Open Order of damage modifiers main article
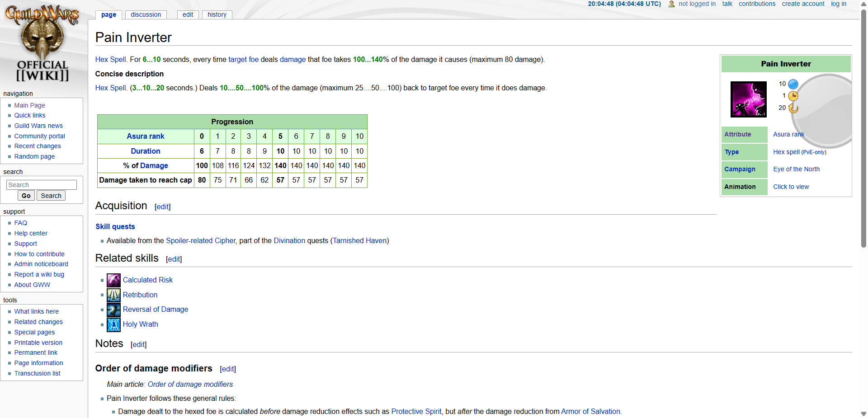This screenshot has height=418, width=868. click(190, 384)
